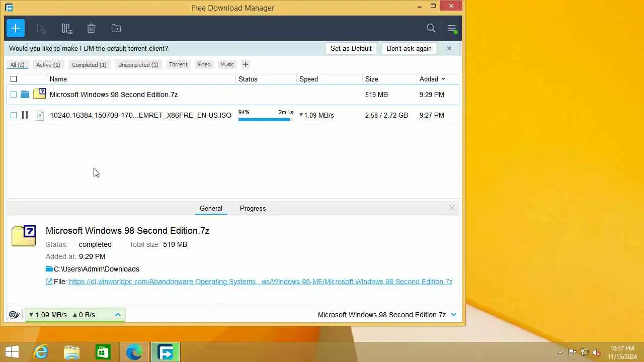This screenshot has height=362, width=644.
Task: Click Set as Default button
Action: [351, 48]
